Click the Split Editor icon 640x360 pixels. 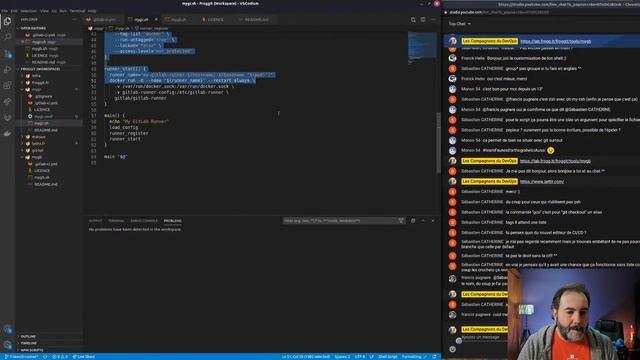tap(423, 20)
